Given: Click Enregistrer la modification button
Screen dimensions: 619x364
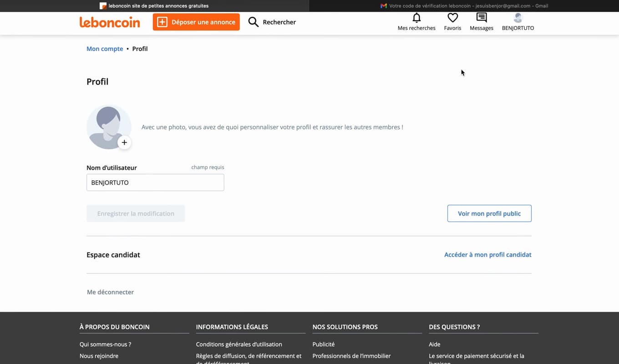Looking at the screenshot, I should [x=136, y=213].
